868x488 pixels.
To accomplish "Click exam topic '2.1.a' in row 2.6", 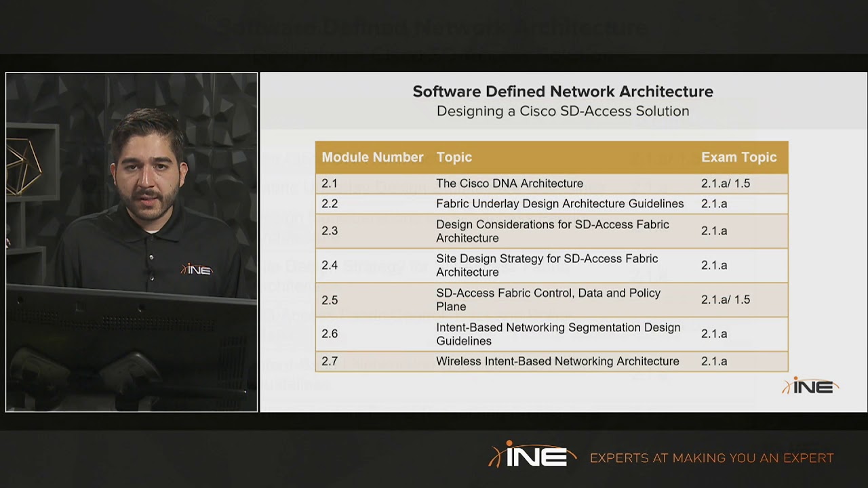I will pyautogui.click(x=714, y=334).
